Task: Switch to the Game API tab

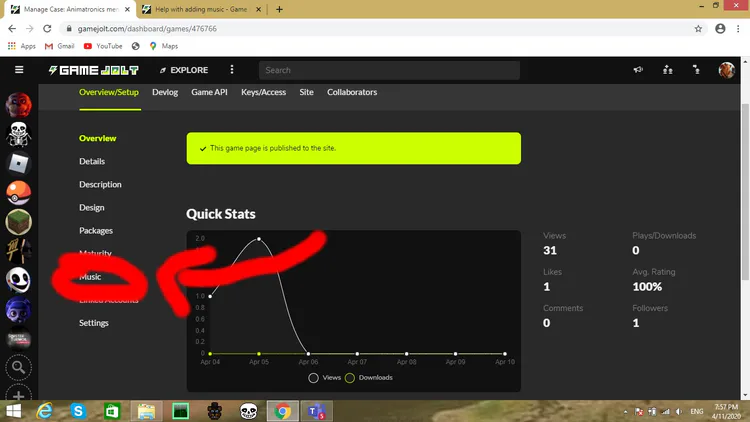Action: tap(210, 92)
